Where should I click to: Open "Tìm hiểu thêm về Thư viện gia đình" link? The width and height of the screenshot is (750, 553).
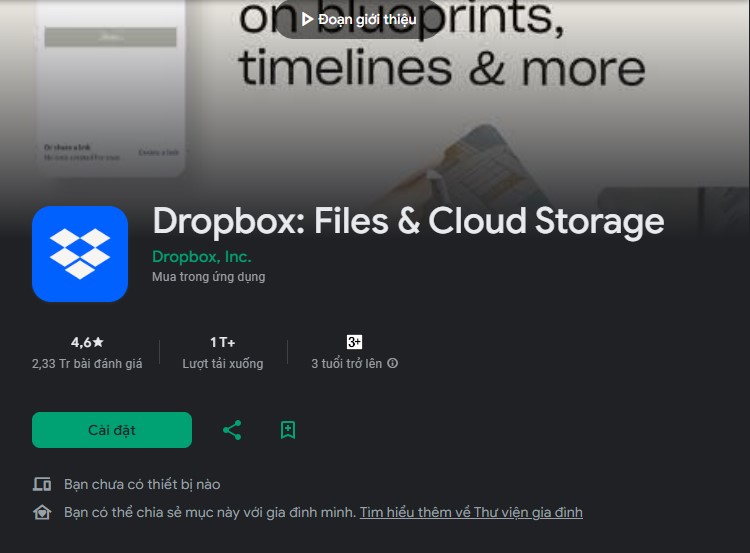(x=471, y=512)
